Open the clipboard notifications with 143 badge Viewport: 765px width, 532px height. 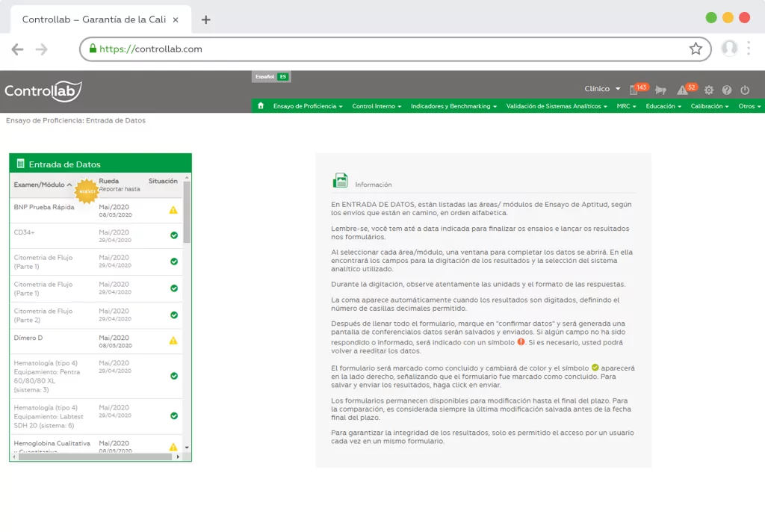point(634,90)
